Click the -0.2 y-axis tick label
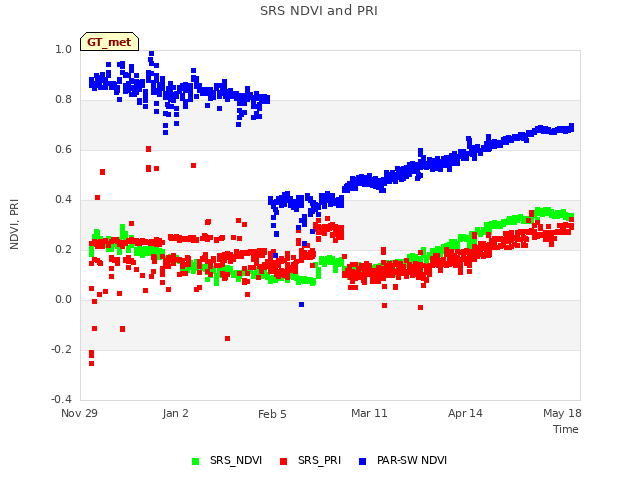The image size is (640, 480). click(61, 349)
